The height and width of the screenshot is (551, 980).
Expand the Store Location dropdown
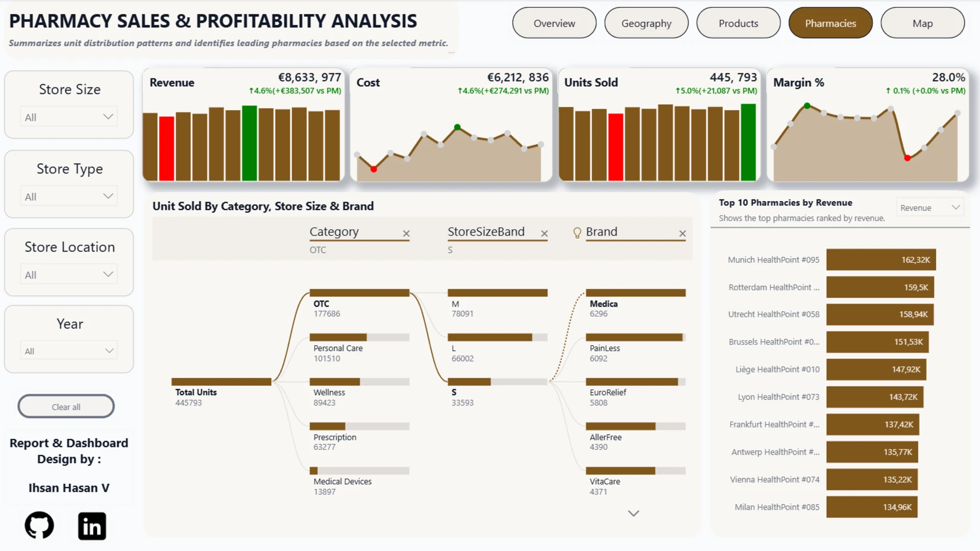(x=69, y=274)
